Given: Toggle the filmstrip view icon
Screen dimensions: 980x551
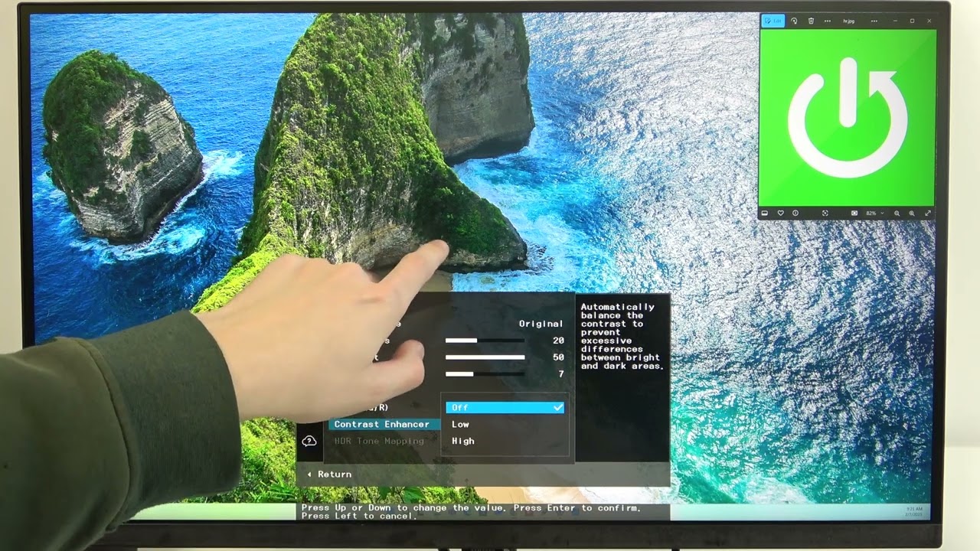Looking at the screenshot, I should [x=764, y=213].
